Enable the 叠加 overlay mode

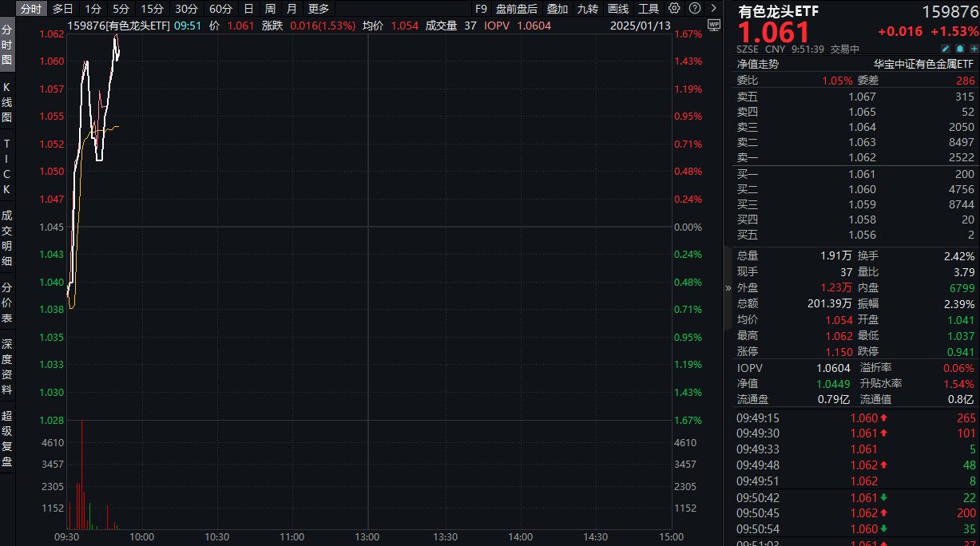point(557,9)
